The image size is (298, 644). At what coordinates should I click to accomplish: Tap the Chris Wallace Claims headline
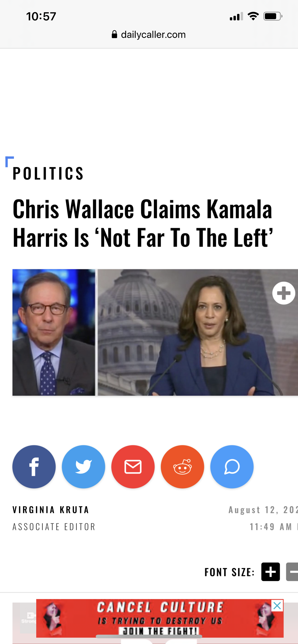[x=143, y=223]
